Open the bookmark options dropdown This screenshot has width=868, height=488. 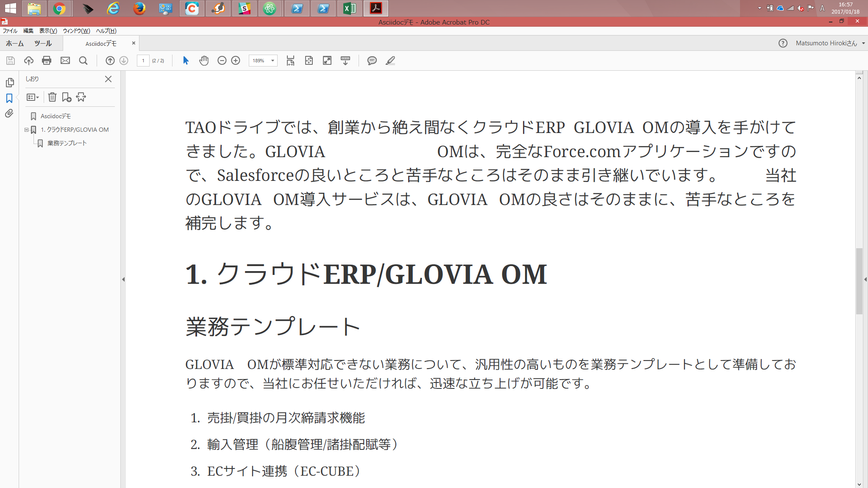pos(33,97)
